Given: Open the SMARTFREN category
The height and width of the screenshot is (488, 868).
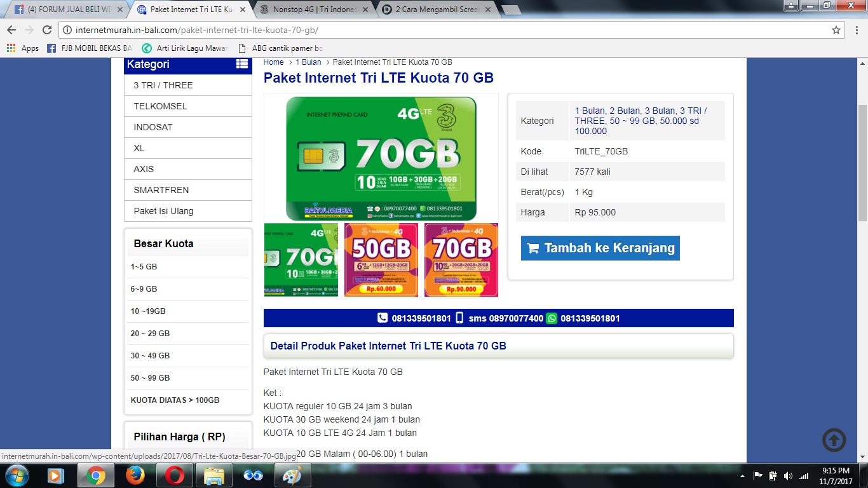Looking at the screenshot, I should [188, 190].
